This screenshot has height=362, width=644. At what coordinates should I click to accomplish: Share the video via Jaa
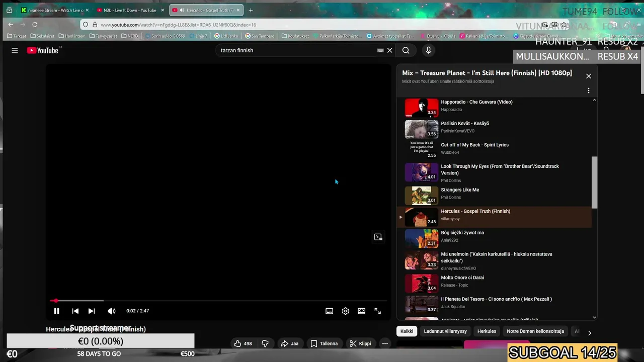pos(290,343)
